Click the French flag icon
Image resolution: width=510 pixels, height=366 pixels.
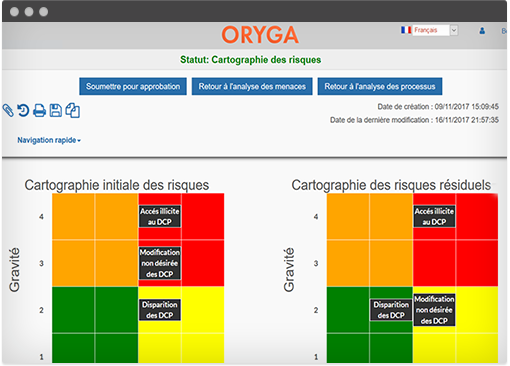pyautogui.click(x=406, y=30)
